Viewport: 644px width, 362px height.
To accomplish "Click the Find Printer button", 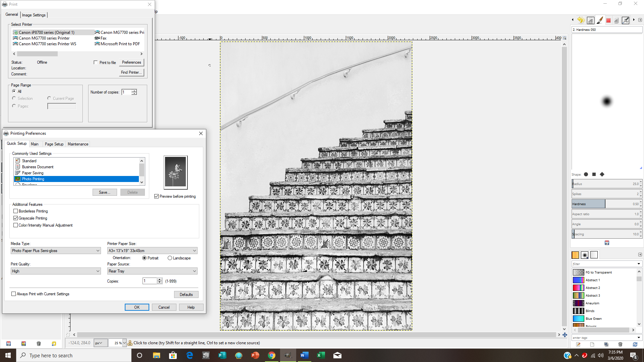I will click(131, 72).
